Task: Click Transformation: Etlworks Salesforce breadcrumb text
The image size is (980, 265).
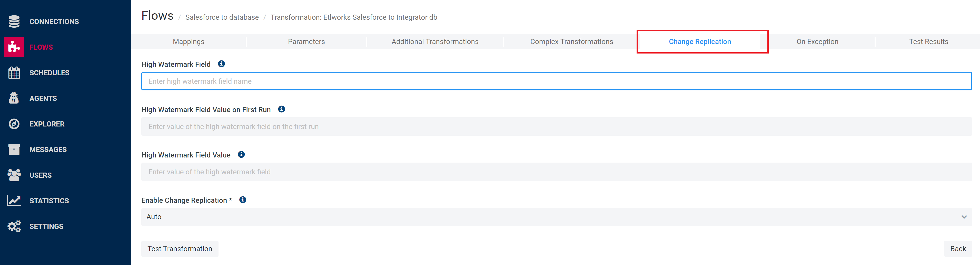Action: coord(354,17)
